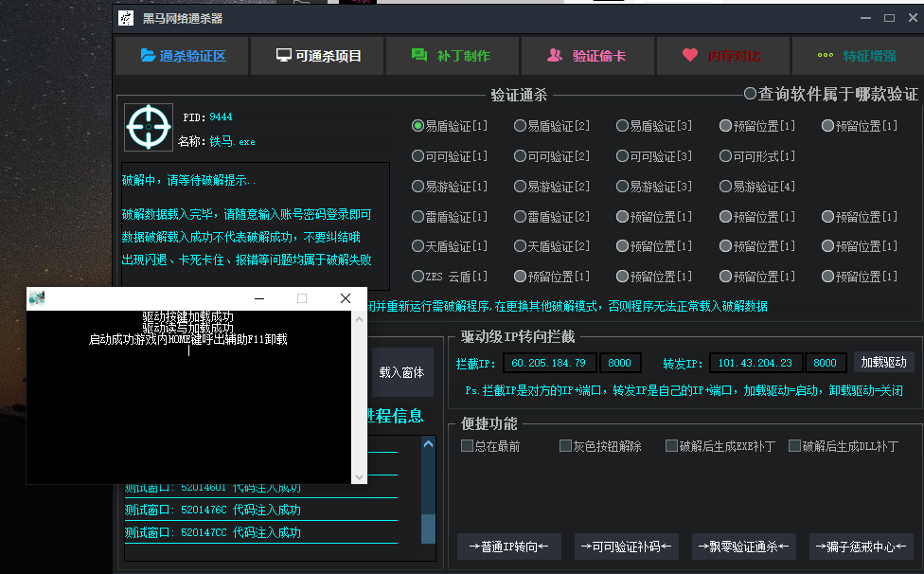Click the small console window title icon

click(x=37, y=298)
